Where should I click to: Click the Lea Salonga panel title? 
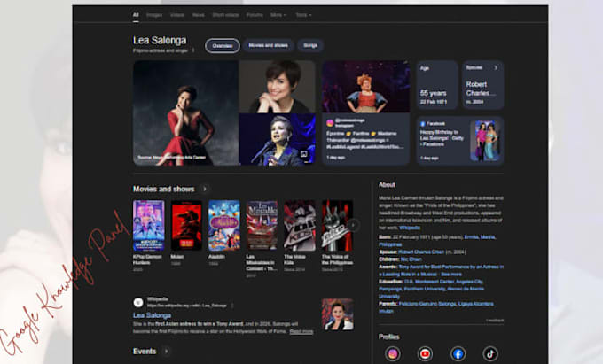click(160, 41)
